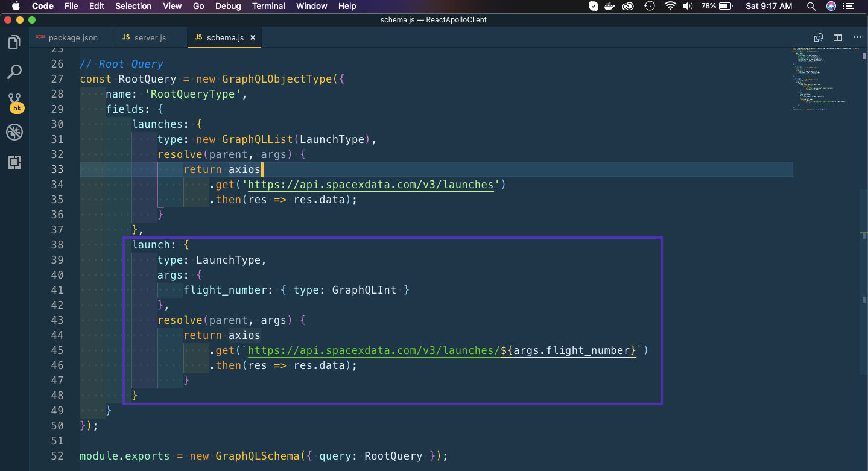Close the schema.js tab

pos(253,37)
